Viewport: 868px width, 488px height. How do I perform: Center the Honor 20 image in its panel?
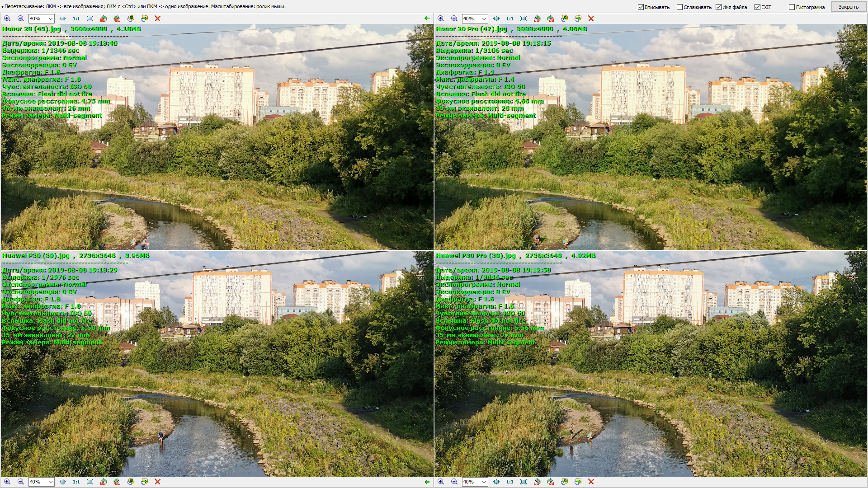[63, 19]
